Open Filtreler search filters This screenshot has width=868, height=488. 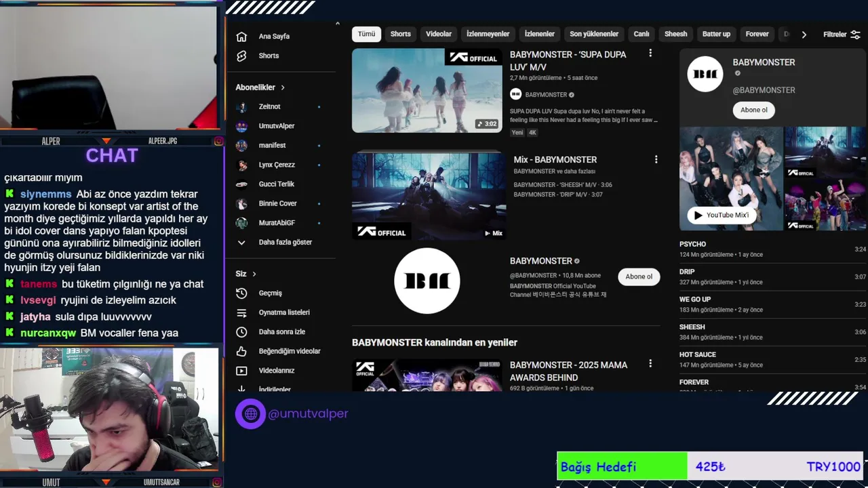coord(842,35)
